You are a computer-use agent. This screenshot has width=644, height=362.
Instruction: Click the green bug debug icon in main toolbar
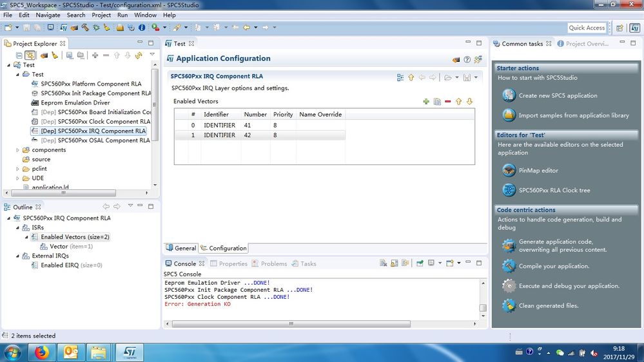(95, 28)
